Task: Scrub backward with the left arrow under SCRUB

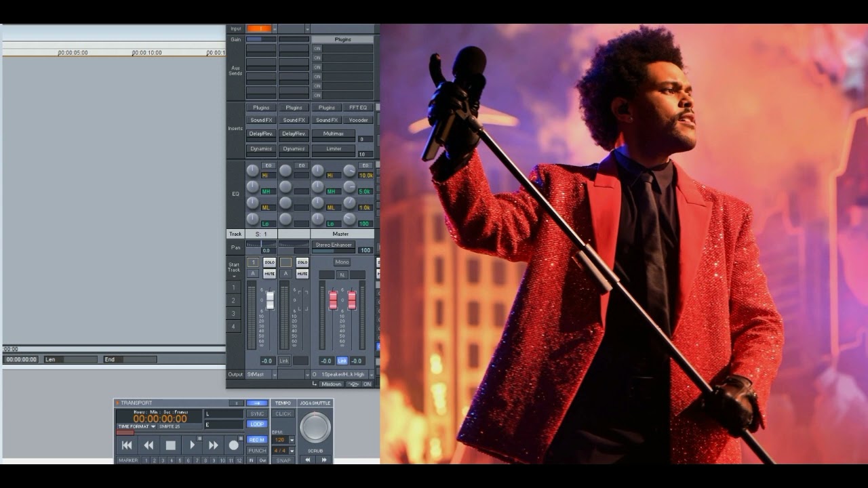Action: click(308, 460)
